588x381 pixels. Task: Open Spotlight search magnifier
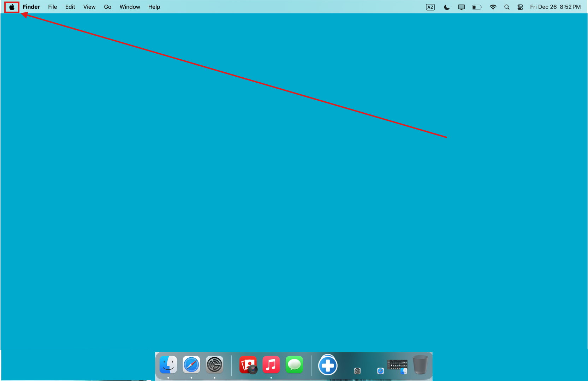[507, 7]
